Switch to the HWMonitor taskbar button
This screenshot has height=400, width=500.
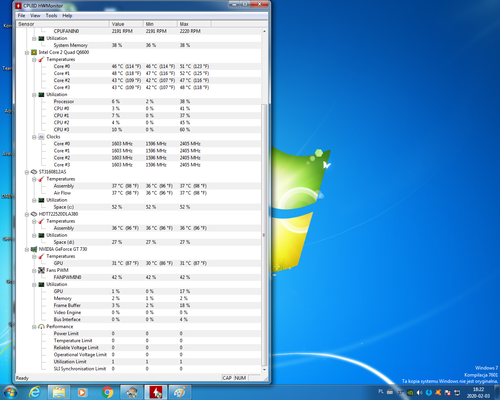click(x=156, y=392)
